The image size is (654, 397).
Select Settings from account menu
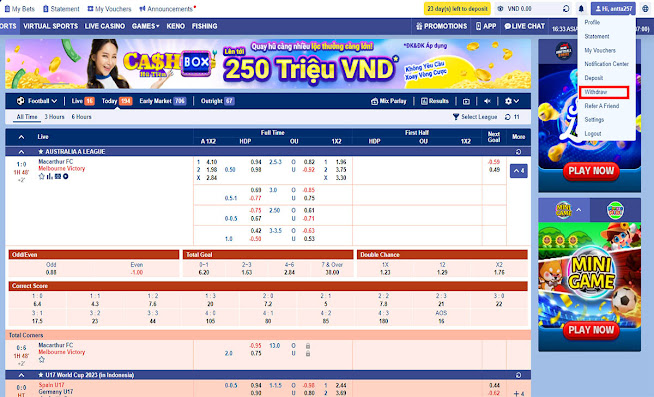pos(594,120)
